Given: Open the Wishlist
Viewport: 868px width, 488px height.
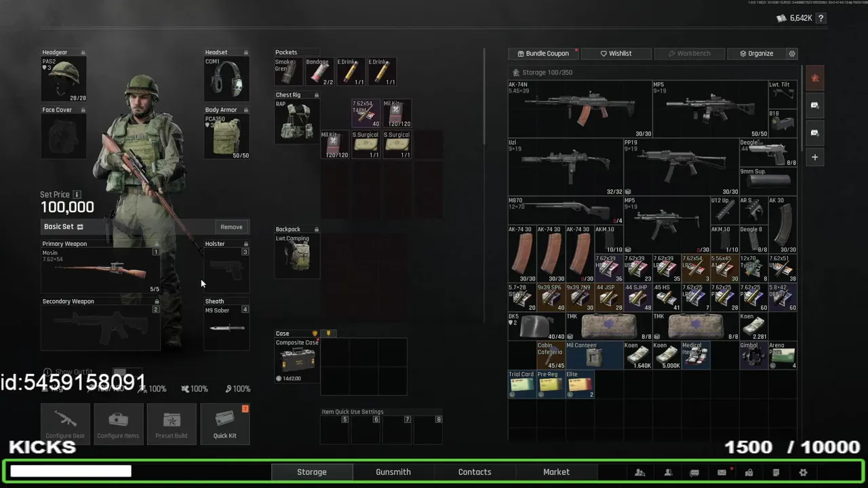Looking at the screenshot, I should coord(616,54).
